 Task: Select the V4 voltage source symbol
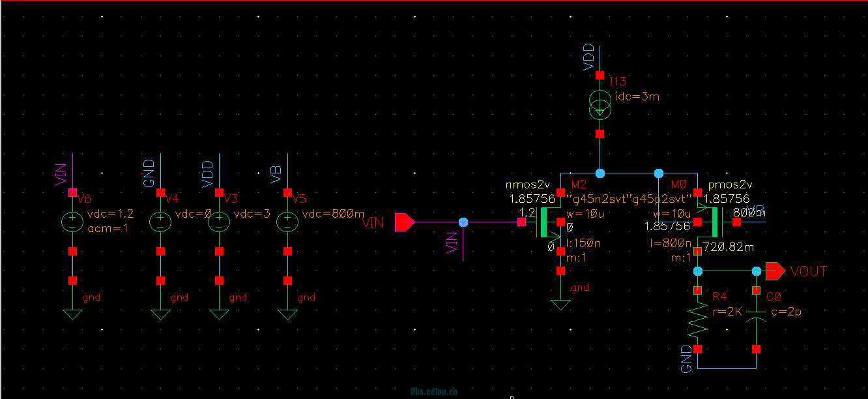coord(160,222)
